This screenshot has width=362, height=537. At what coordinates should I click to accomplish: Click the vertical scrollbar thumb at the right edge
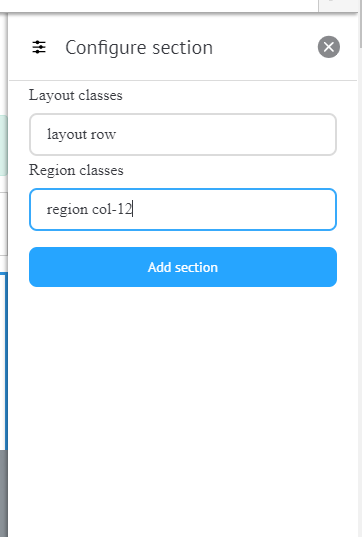tap(360, 24)
